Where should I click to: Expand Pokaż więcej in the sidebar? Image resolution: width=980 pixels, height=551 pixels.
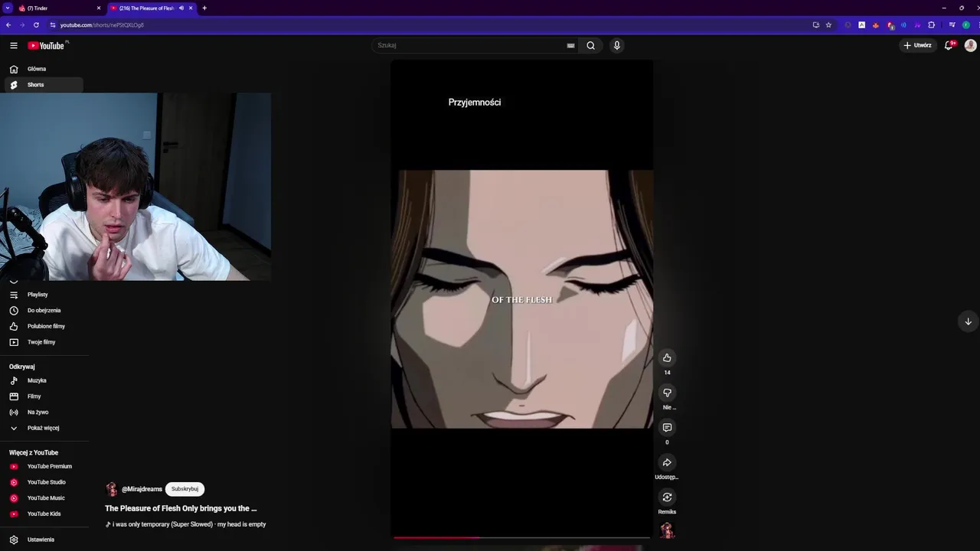pos(44,428)
